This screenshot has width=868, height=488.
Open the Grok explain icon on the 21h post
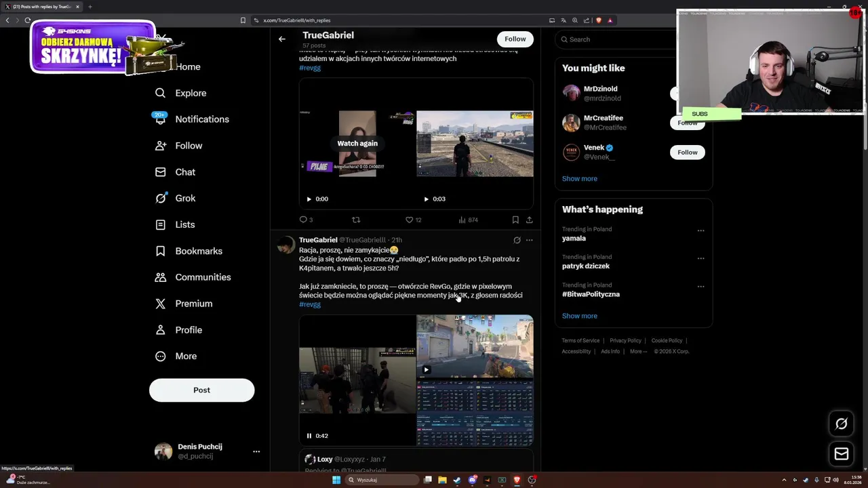pyautogui.click(x=517, y=240)
